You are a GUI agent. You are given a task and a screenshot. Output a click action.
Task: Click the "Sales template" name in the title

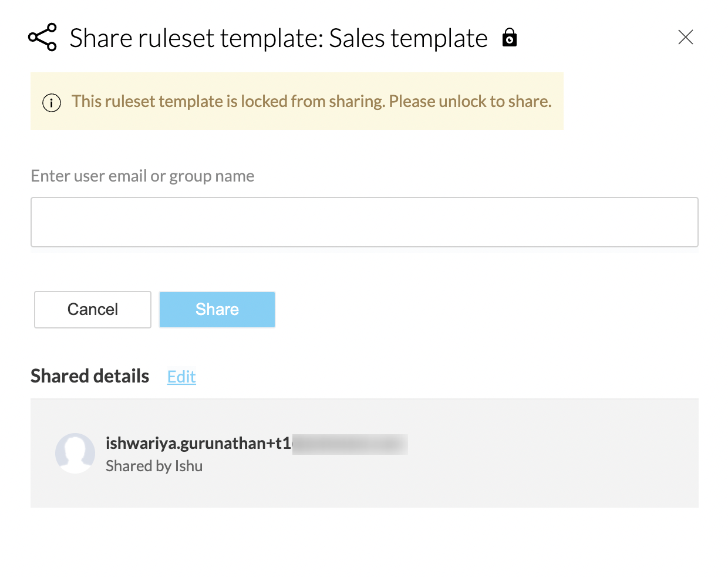[408, 39]
